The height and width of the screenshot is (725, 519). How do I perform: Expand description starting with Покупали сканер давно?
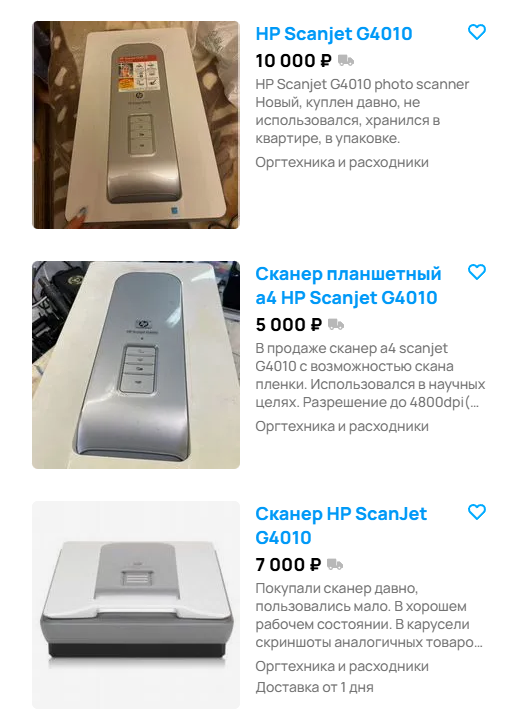click(369, 615)
